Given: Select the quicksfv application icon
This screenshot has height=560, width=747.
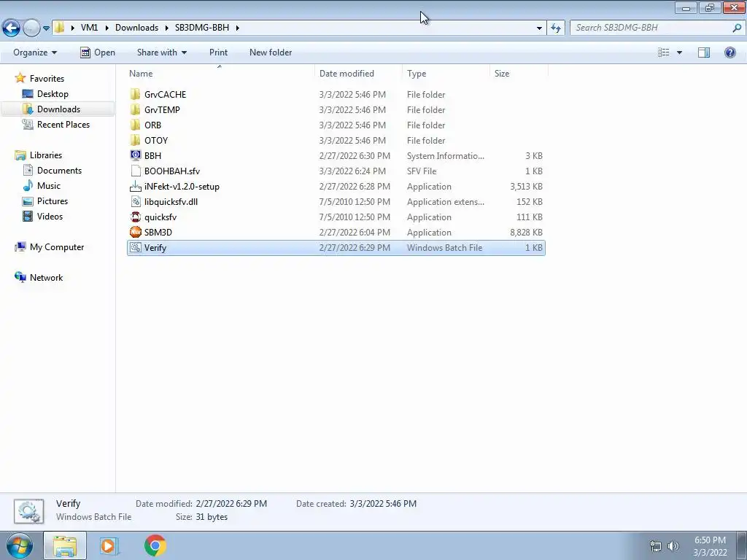Looking at the screenshot, I should click(x=135, y=217).
